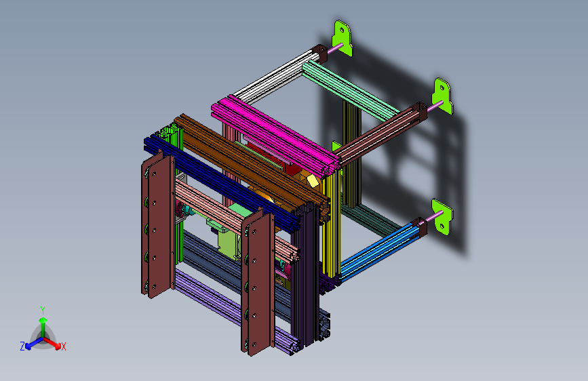
Task: Select the navy blue horizontal extrusion
Action: pos(221,183)
